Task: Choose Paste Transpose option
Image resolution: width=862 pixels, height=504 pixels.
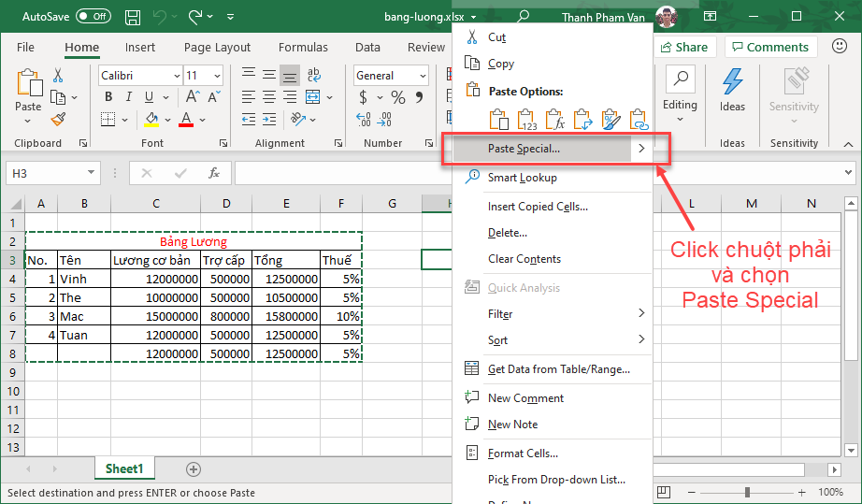Action: point(583,120)
